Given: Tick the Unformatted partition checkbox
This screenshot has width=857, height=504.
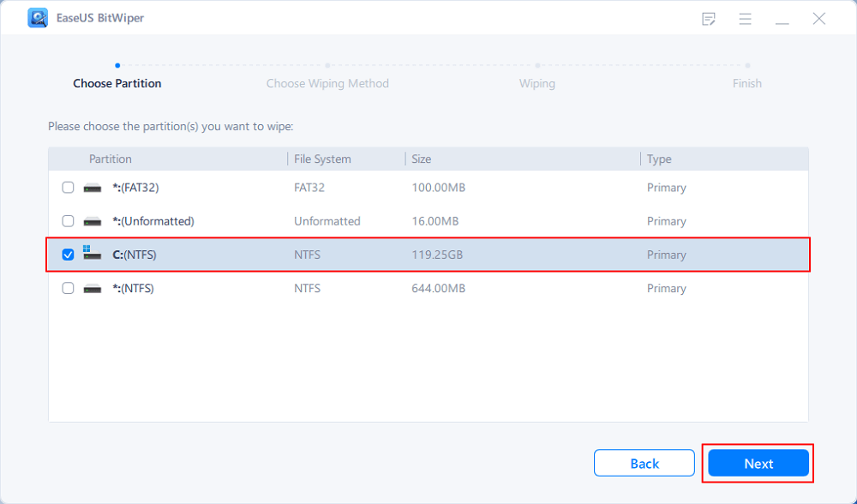Looking at the screenshot, I should click(69, 221).
